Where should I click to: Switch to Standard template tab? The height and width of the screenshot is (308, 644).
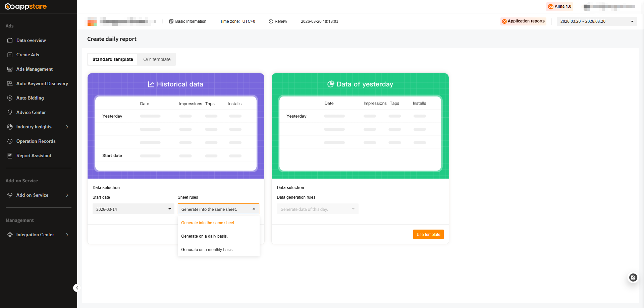point(113,59)
